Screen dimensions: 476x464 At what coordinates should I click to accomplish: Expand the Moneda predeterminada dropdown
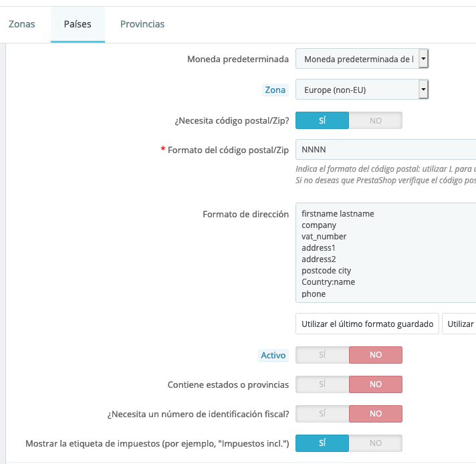pos(362,60)
